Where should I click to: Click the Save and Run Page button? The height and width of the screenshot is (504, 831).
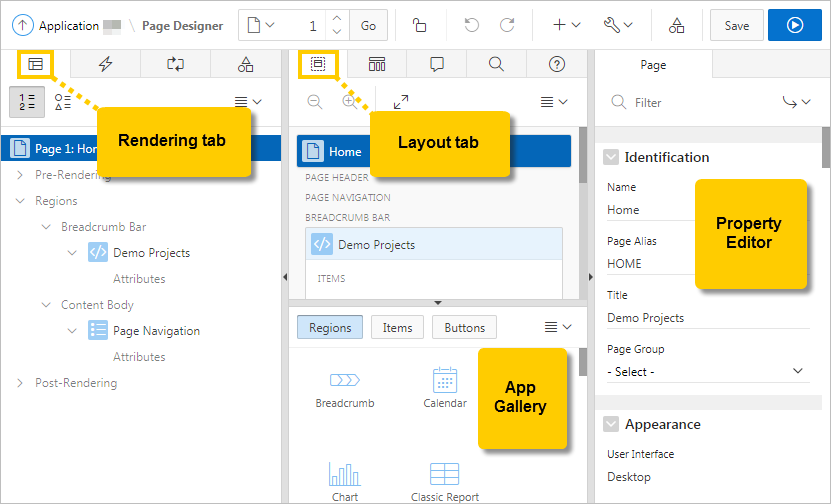pos(794,25)
